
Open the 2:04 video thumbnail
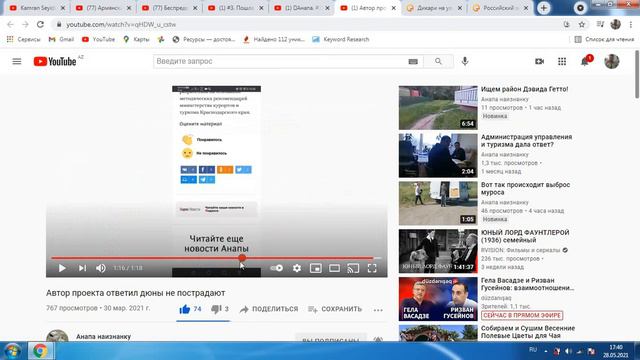tap(438, 156)
